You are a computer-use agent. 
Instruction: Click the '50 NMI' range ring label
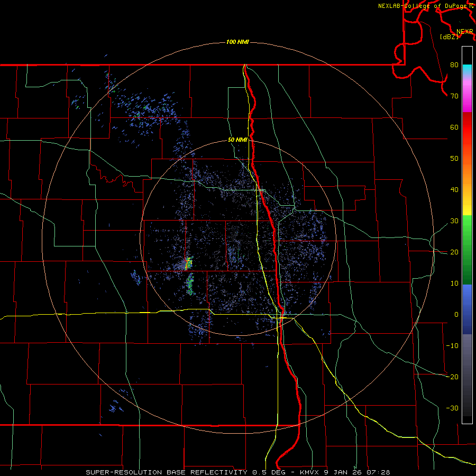(237, 140)
